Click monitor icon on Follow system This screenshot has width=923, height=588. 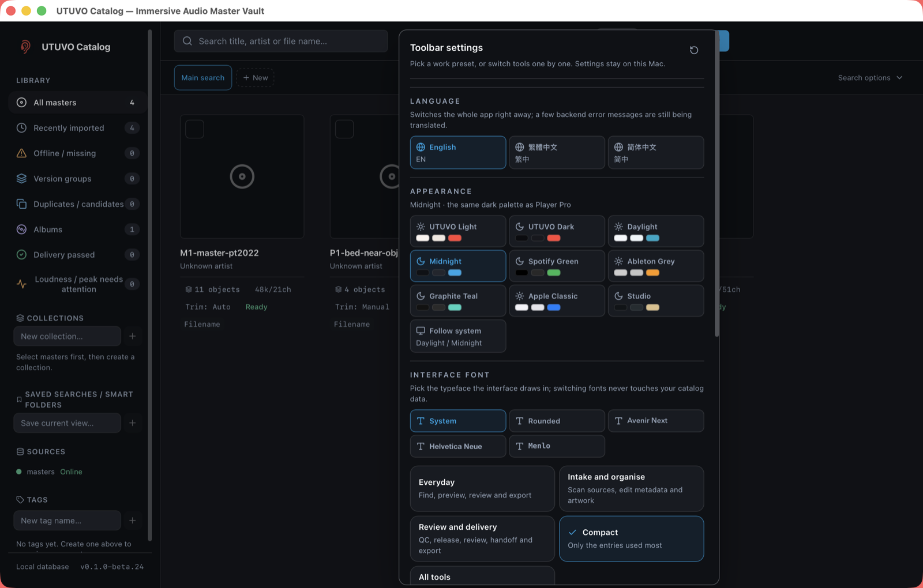point(421,331)
